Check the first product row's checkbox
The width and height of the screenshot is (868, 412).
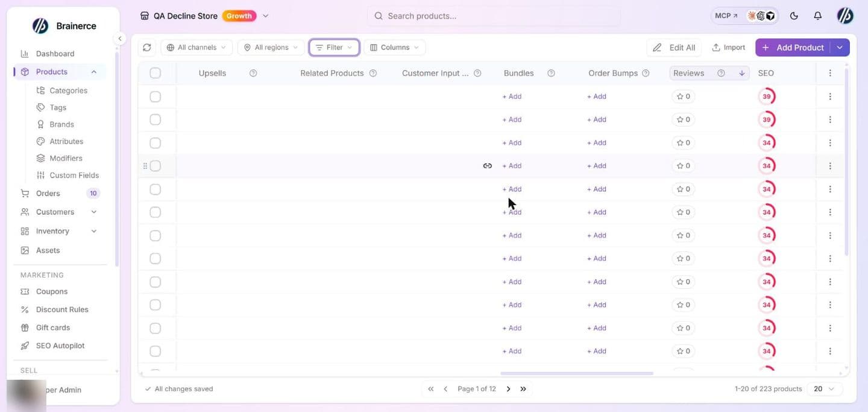[x=155, y=97]
